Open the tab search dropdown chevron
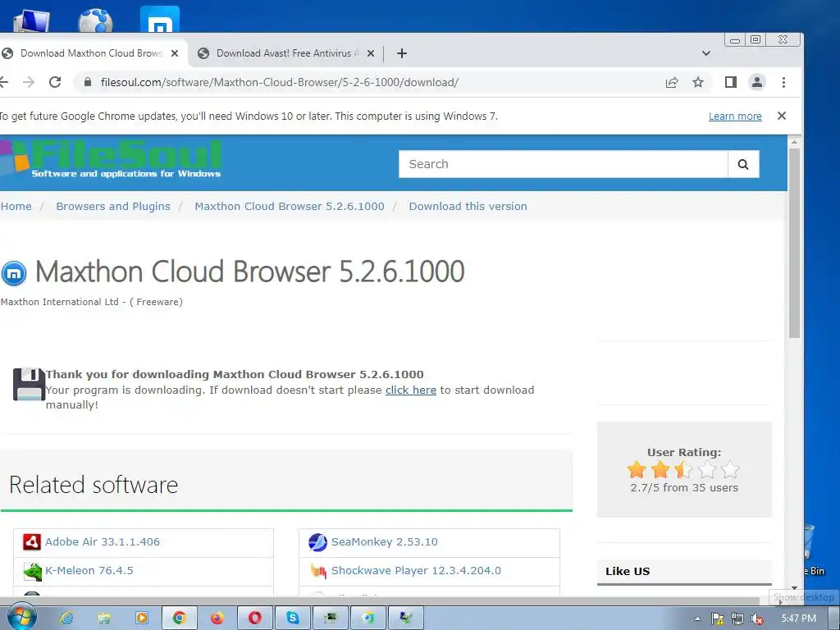The height and width of the screenshot is (630, 840). tap(706, 53)
